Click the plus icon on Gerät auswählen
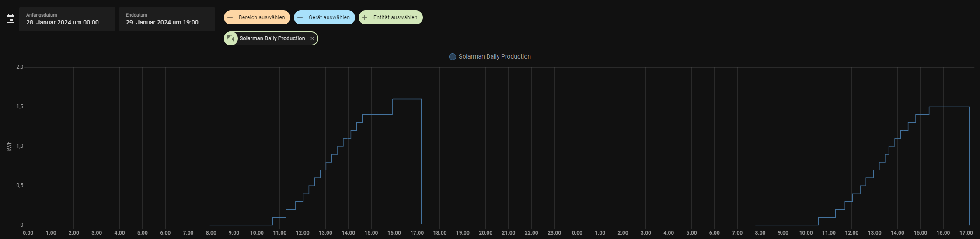This screenshot has height=239, width=980. 300,17
